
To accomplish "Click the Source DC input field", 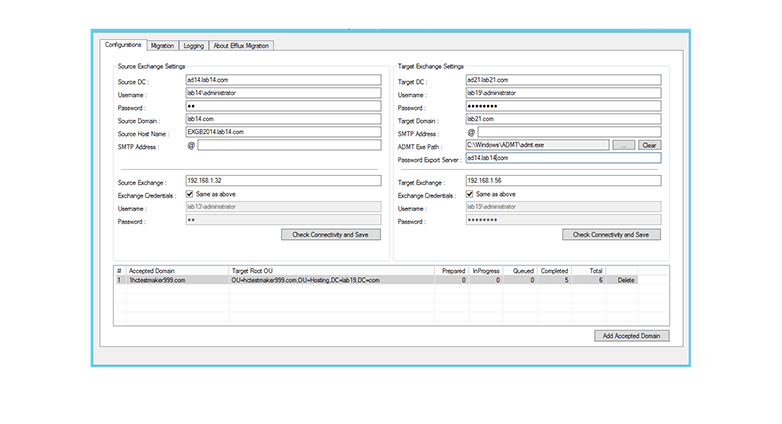I will (283, 80).
